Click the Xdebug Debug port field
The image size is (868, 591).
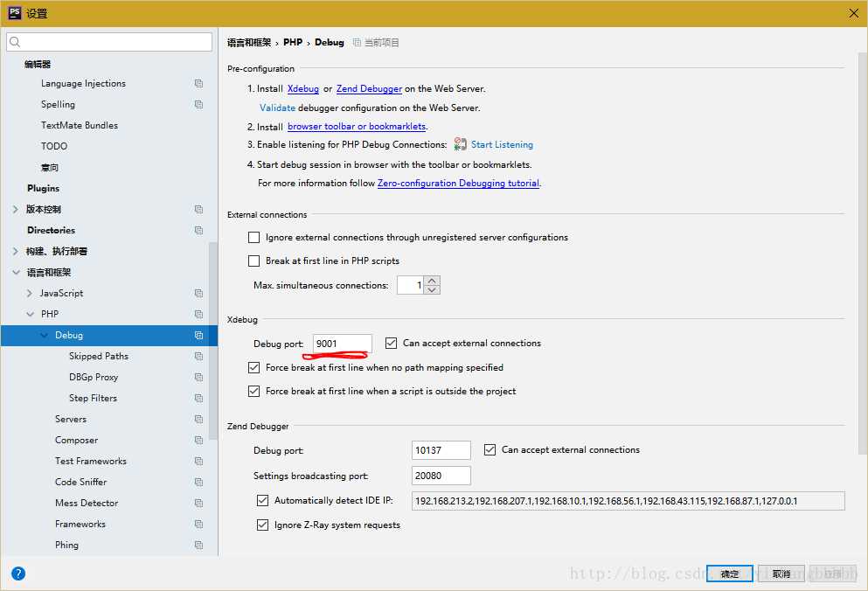point(342,344)
